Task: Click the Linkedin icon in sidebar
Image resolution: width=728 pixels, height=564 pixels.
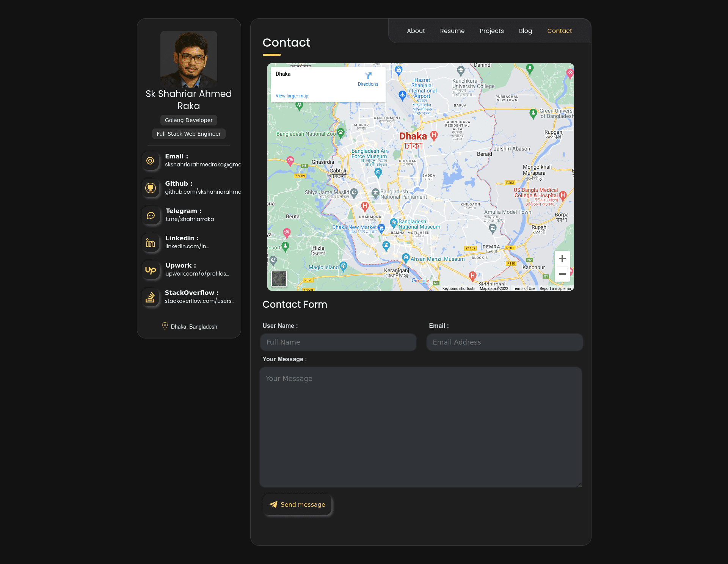Action: click(x=151, y=243)
